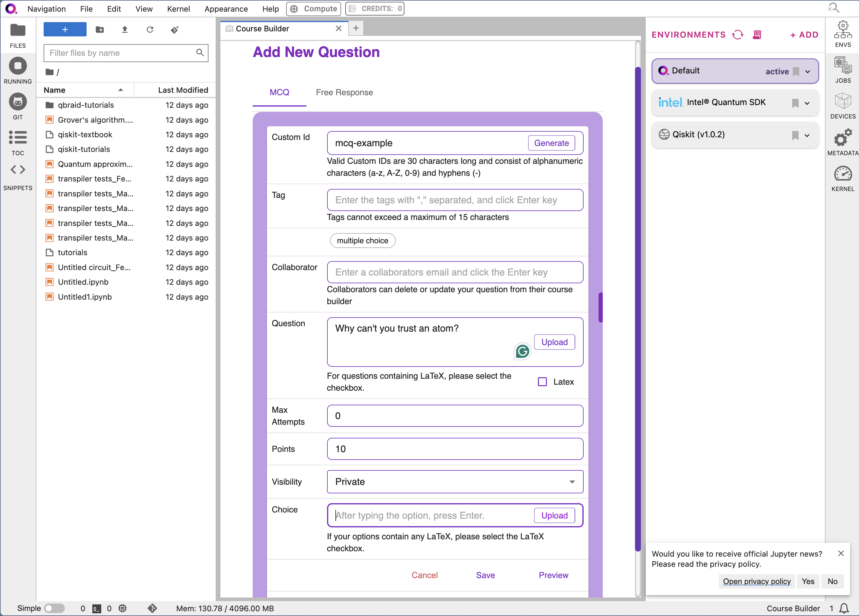Click the git diamond icon in status bar
859x616 pixels.
pyautogui.click(x=152, y=608)
